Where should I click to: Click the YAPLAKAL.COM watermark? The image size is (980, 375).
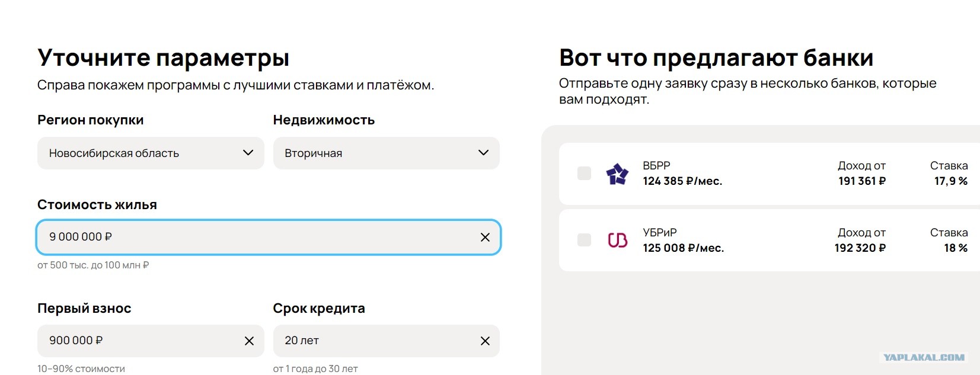click(x=924, y=357)
